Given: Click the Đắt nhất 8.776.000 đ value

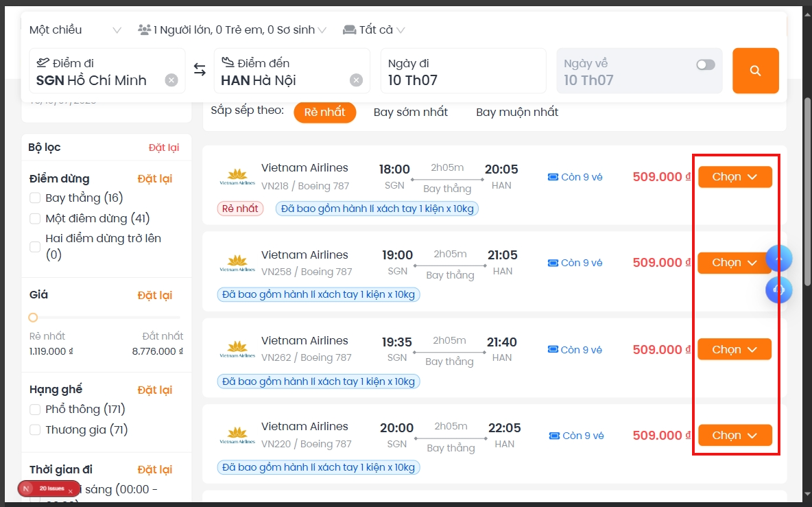Looking at the screenshot, I should (x=158, y=352).
